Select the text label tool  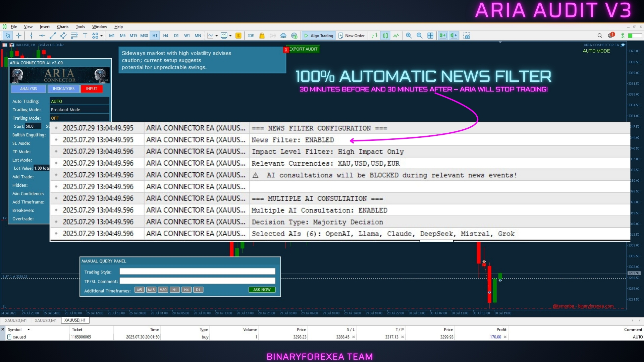pyautogui.click(x=85, y=36)
